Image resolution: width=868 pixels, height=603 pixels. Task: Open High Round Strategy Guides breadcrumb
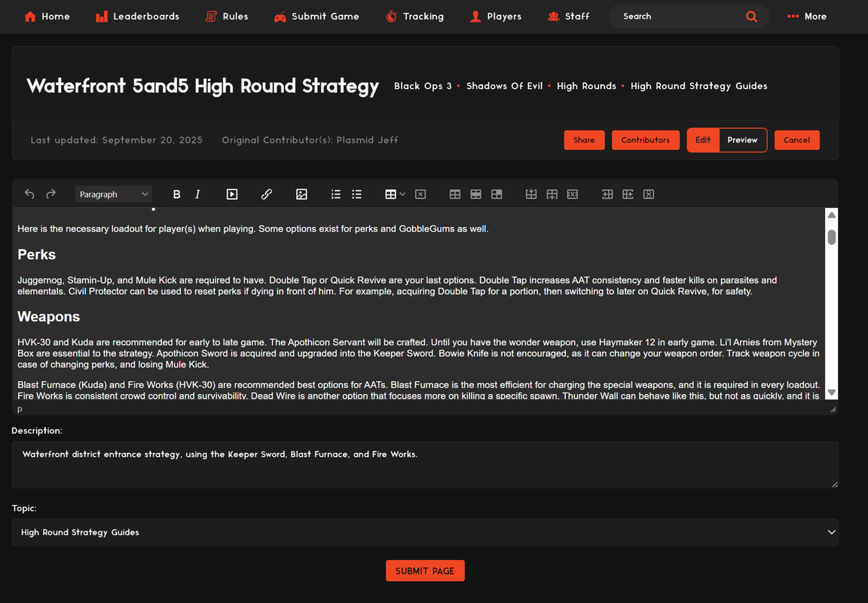(698, 86)
